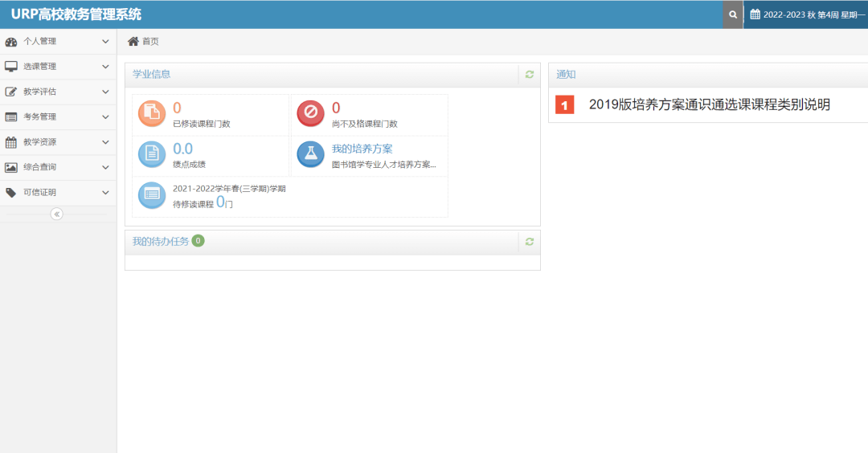Image resolution: width=868 pixels, height=453 pixels.
Task: Click the home icon in breadcrumb
Action: 133,41
